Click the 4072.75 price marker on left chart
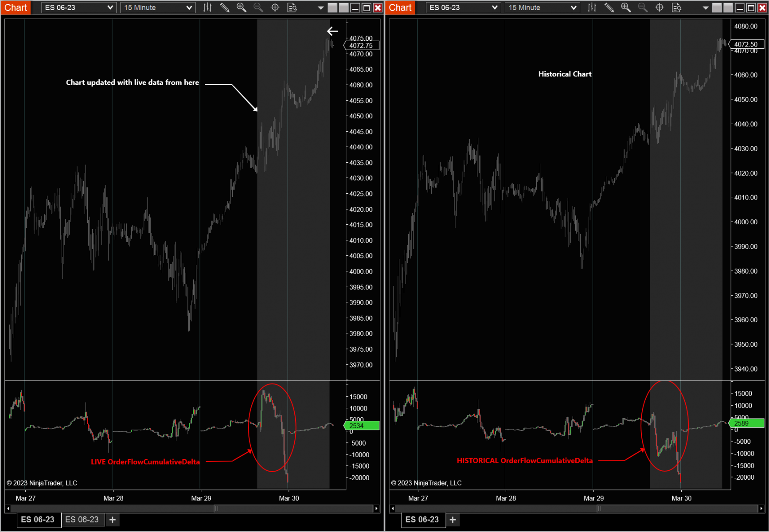Image resolution: width=769 pixels, height=532 pixels. tap(361, 45)
